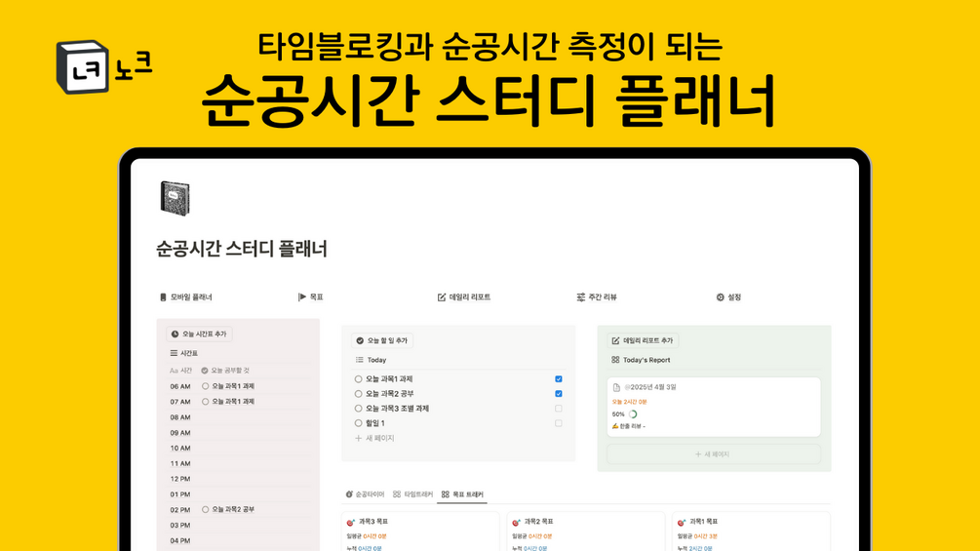
Task: Open the @2025년 4월 3일 report card
Action: [714, 407]
